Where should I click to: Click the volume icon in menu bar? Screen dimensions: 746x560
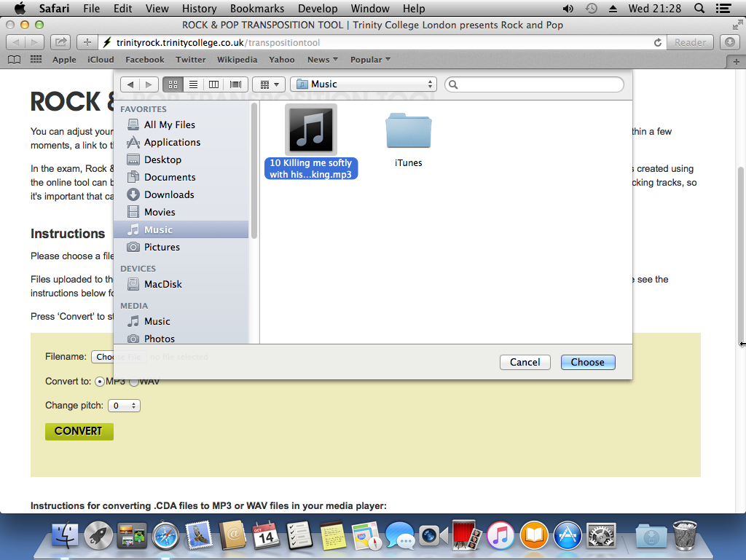(x=568, y=9)
